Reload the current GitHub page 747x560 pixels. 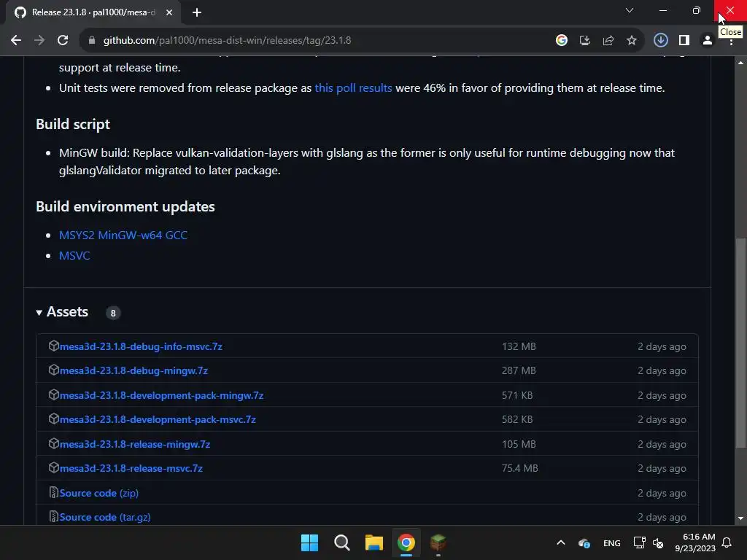pyautogui.click(x=63, y=41)
